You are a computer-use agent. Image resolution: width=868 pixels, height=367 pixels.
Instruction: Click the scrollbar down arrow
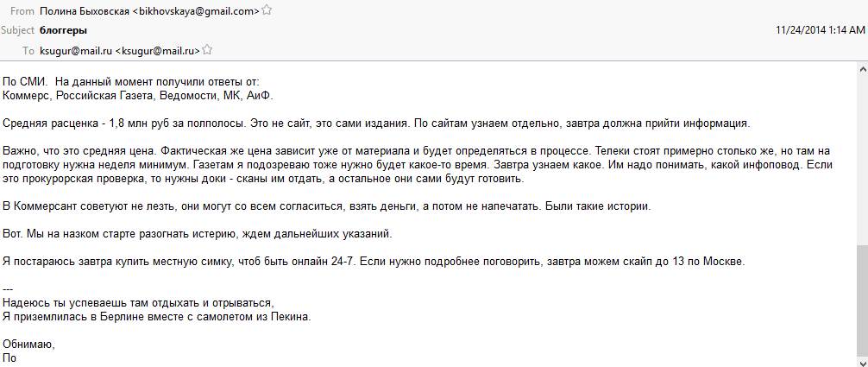click(862, 361)
